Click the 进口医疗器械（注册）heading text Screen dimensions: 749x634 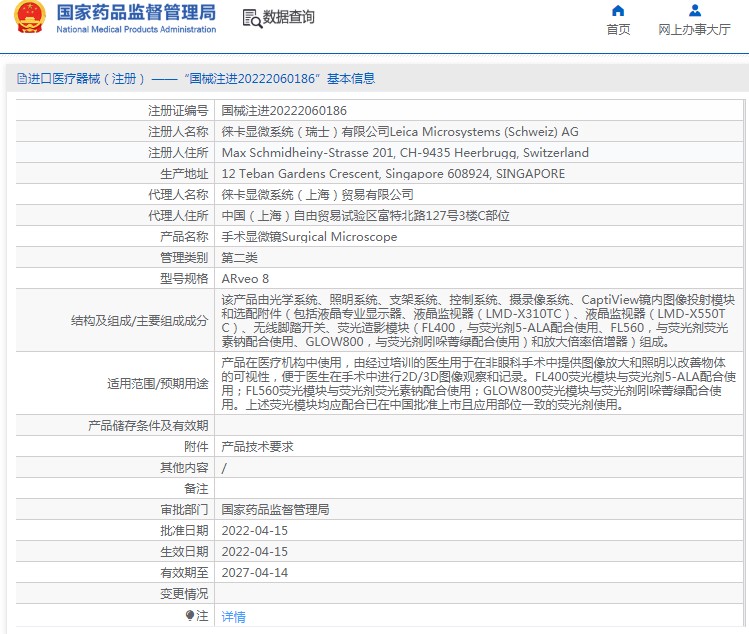tap(86, 78)
